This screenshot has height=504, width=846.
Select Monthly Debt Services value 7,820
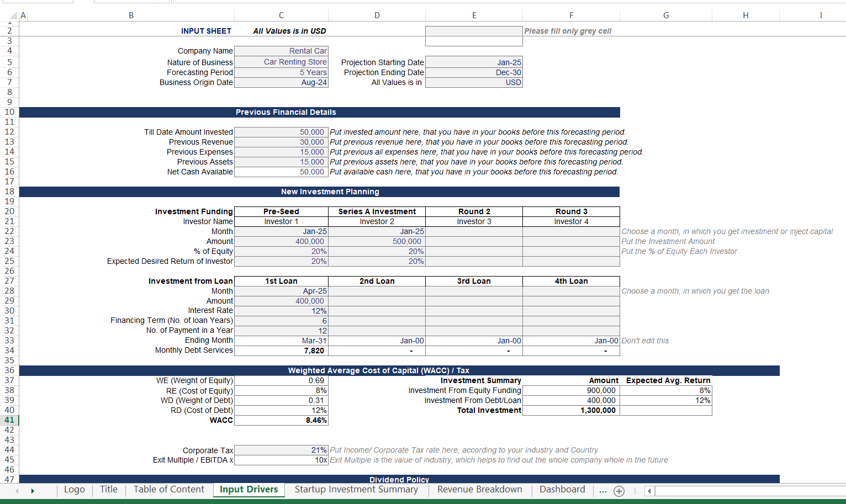pyautogui.click(x=281, y=351)
